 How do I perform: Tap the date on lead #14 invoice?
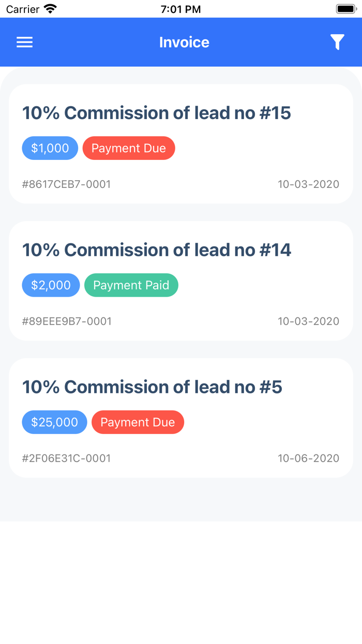(308, 321)
